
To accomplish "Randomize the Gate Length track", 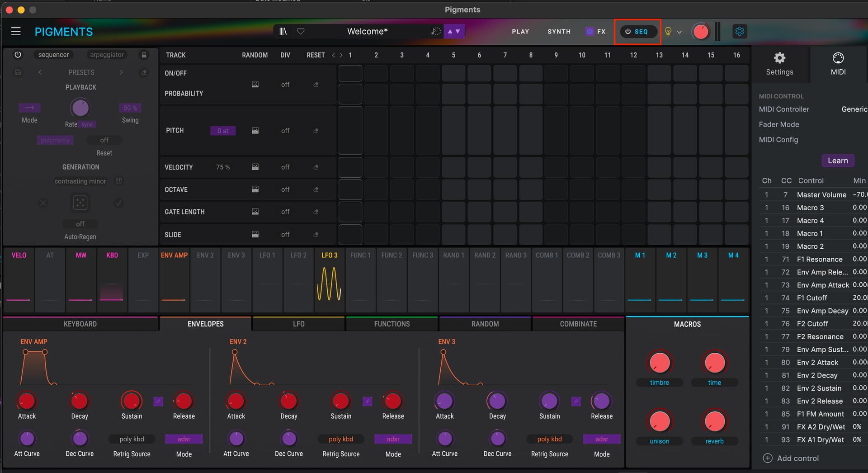I will pos(255,212).
